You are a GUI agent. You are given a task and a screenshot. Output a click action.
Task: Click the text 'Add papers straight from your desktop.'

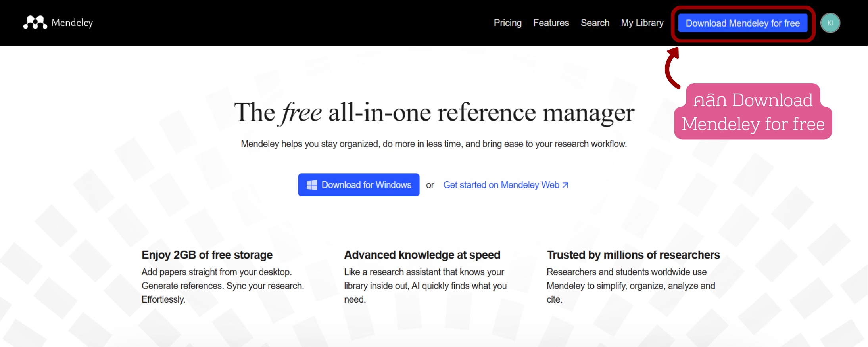[x=217, y=272]
